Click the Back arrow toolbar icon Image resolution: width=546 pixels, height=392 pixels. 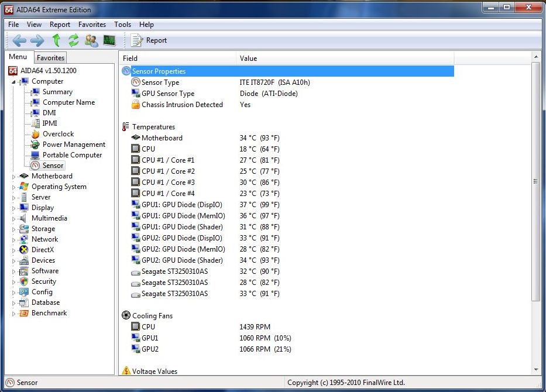(19, 40)
